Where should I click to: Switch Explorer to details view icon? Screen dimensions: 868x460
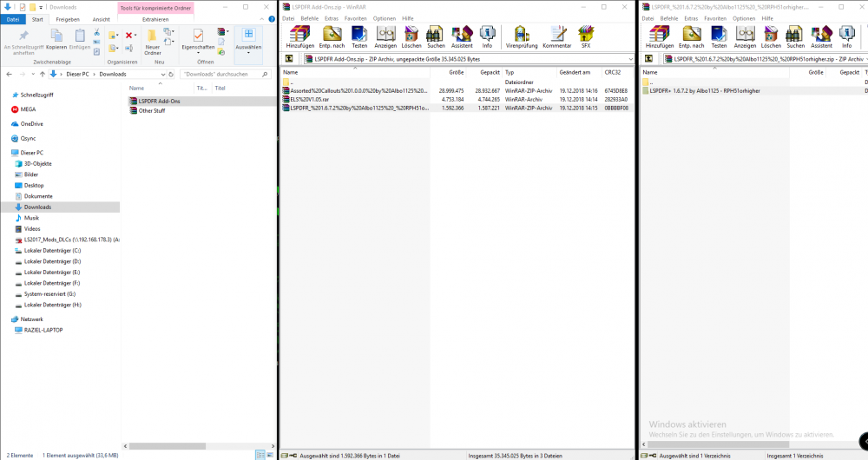coord(260,455)
